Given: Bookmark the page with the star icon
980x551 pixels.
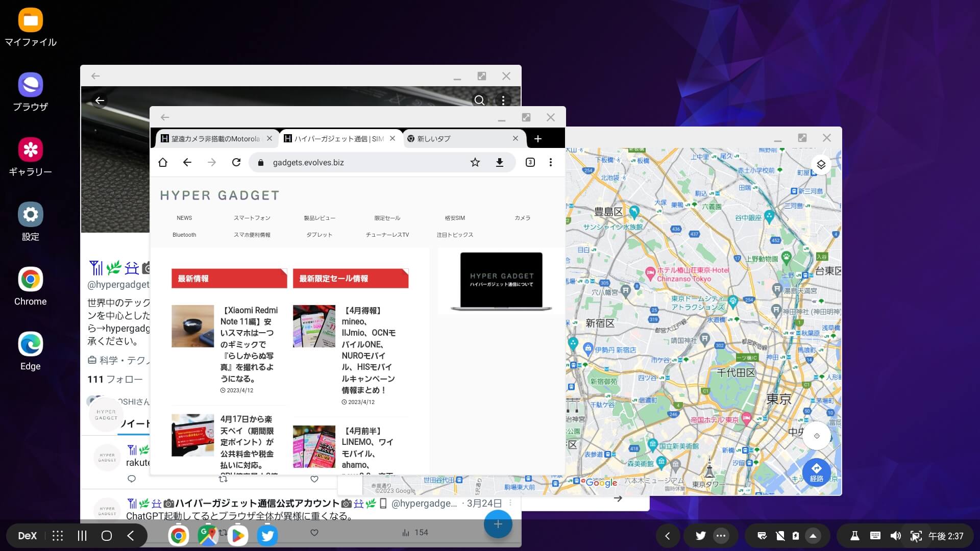Looking at the screenshot, I should (x=475, y=162).
